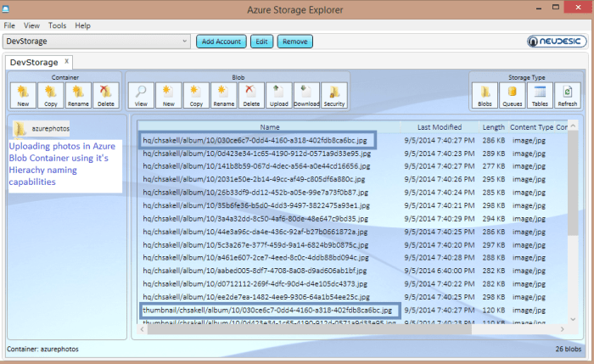Sort blobs by Name column header
This screenshot has height=364, width=594.
pyautogui.click(x=270, y=127)
